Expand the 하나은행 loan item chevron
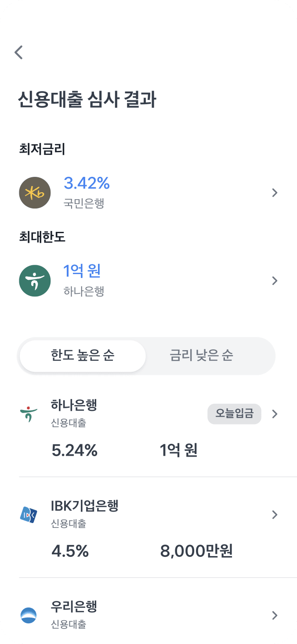The image size is (297, 644). click(275, 414)
